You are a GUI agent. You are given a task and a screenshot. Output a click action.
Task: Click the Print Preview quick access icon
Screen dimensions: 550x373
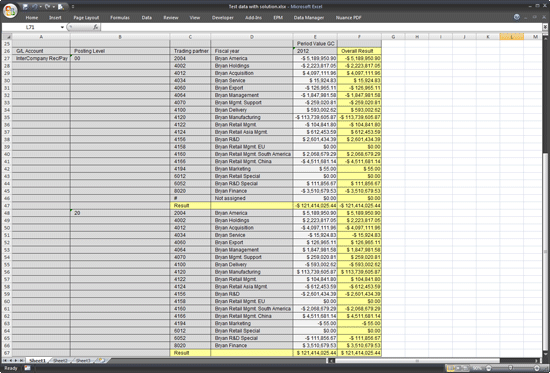[x=61, y=7]
